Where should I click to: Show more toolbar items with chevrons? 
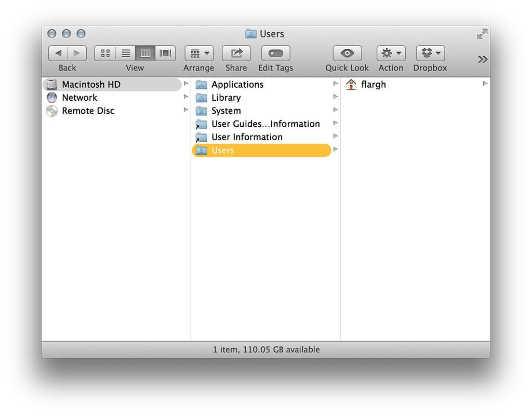coord(483,59)
